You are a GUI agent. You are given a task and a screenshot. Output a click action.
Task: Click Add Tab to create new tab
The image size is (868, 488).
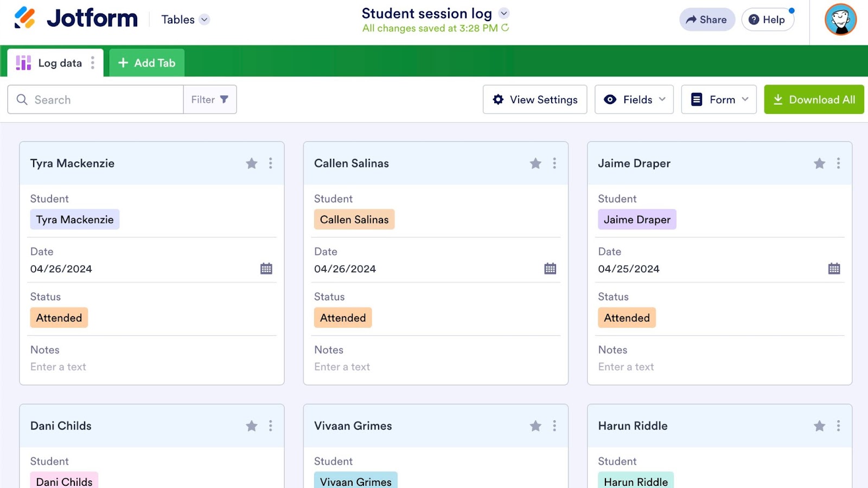pyautogui.click(x=147, y=63)
